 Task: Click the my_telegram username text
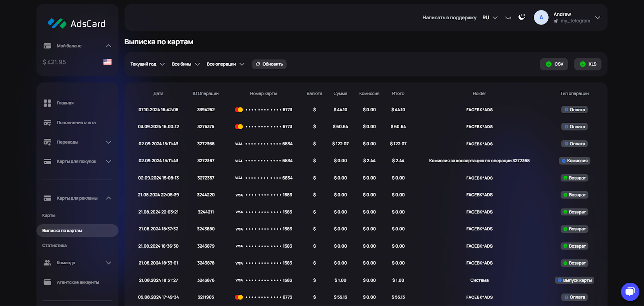[x=575, y=21]
